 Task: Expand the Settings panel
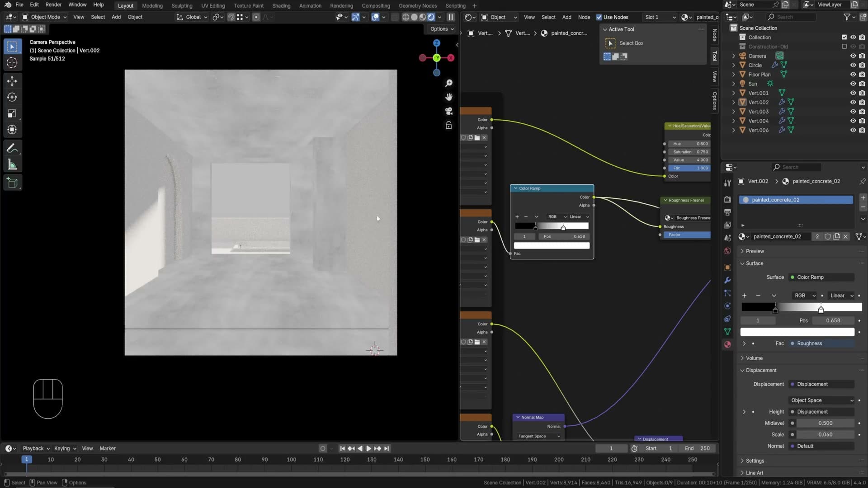pos(755,461)
